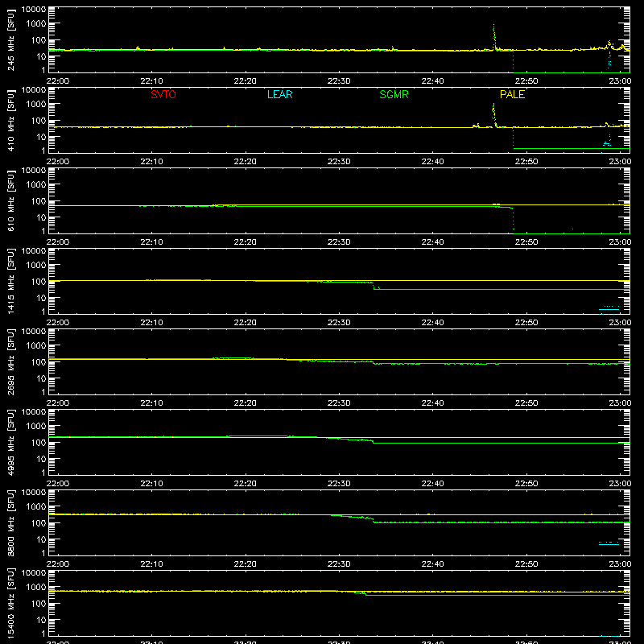Click the burst spike in 410 MHz panel
This screenshot has width=644, height=644.
point(494,115)
